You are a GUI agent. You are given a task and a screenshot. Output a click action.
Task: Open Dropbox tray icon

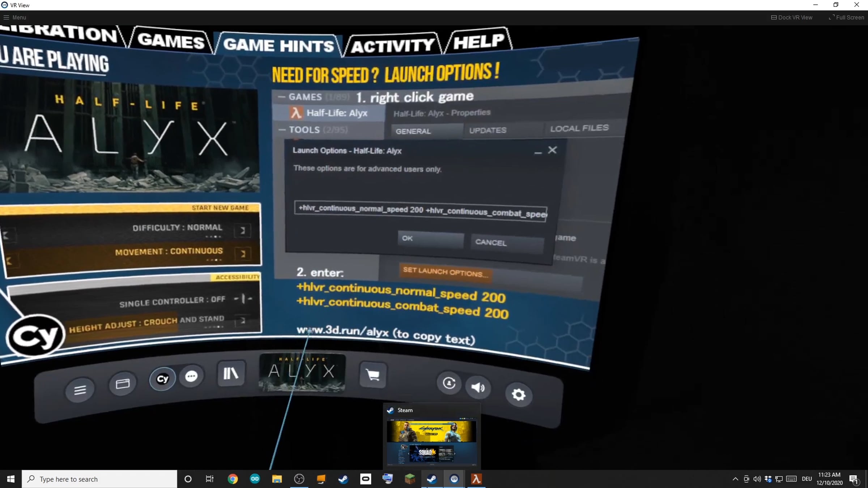768,479
